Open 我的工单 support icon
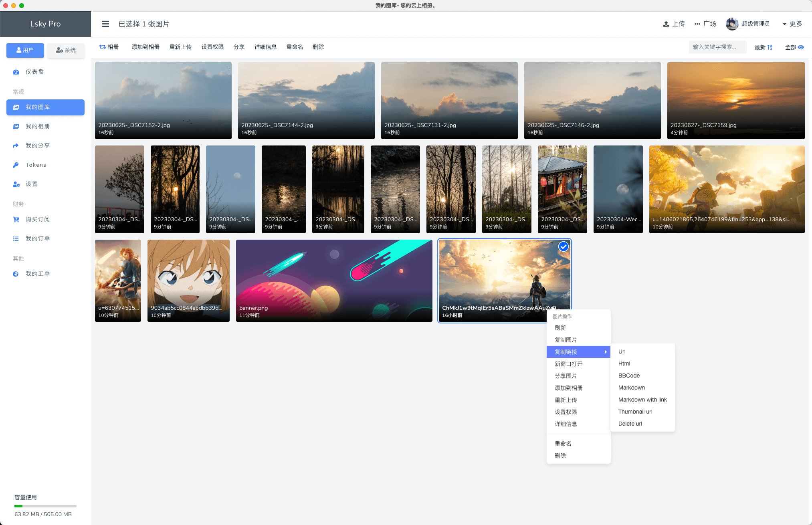Viewport: 812px width, 525px height. (16, 273)
